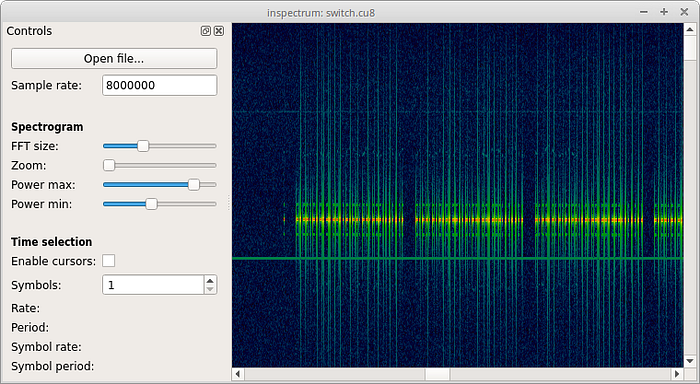Screen dimensions: 700x384
Task: Grab the Power min slider handle
Action: [152, 204]
